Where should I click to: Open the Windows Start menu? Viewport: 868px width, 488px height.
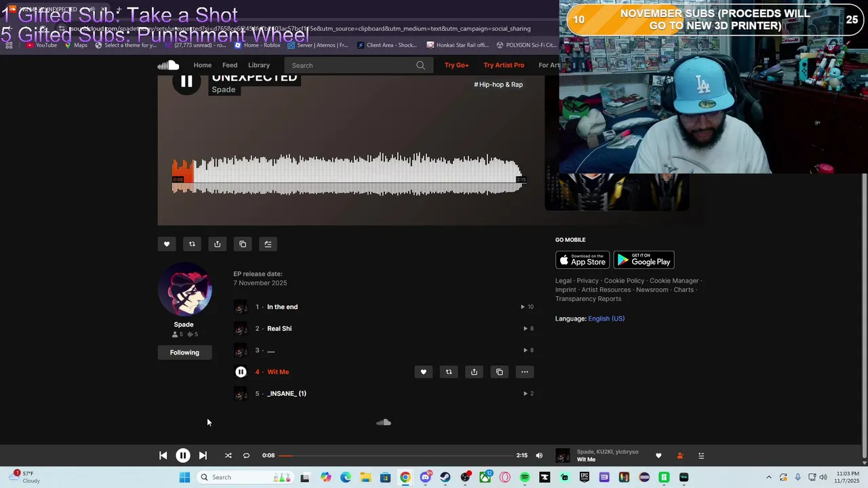coord(184,477)
